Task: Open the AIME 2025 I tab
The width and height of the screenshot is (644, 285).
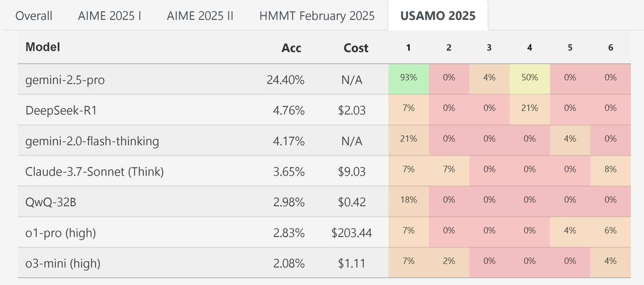Action: click(110, 16)
